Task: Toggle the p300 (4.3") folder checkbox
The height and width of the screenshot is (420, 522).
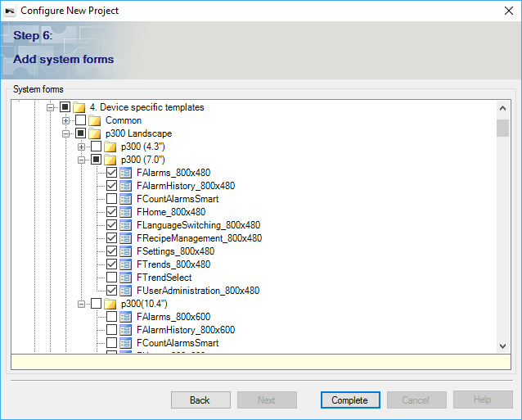Action: point(97,147)
